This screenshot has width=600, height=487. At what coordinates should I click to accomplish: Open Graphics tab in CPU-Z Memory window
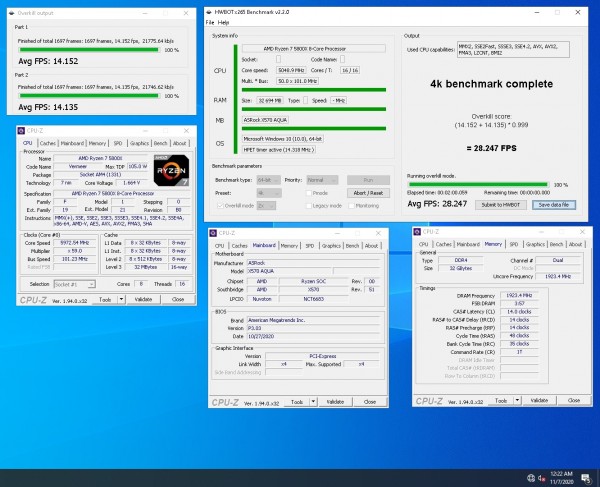click(x=535, y=244)
